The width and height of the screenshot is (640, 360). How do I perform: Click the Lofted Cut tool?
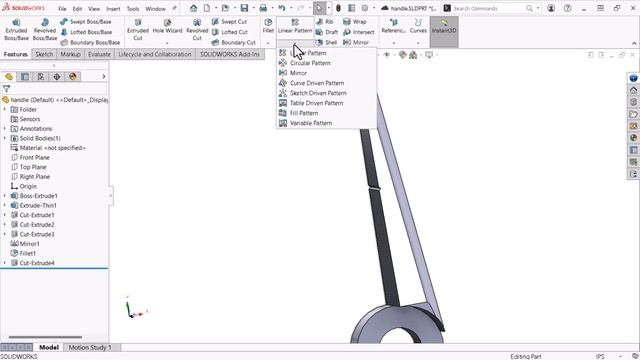(230, 32)
